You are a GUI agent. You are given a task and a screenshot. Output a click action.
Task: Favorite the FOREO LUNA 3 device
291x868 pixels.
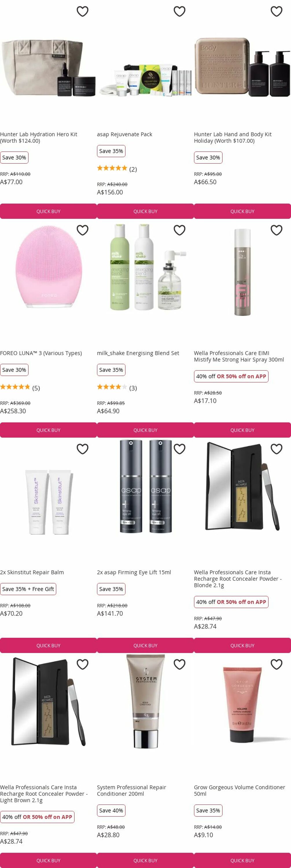coord(82,230)
